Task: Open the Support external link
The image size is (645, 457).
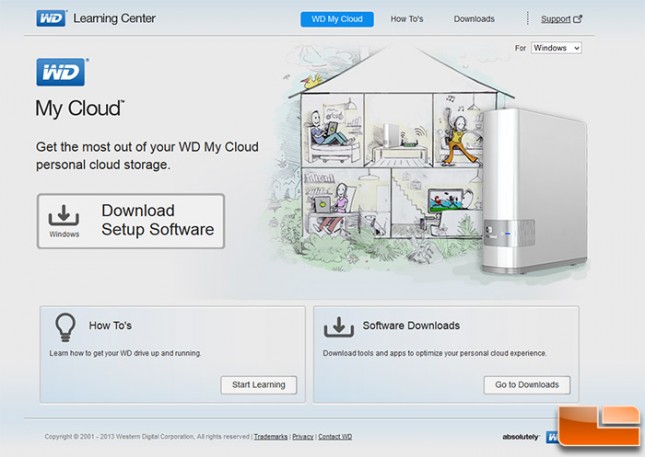Action: pyautogui.click(x=556, y=19)
